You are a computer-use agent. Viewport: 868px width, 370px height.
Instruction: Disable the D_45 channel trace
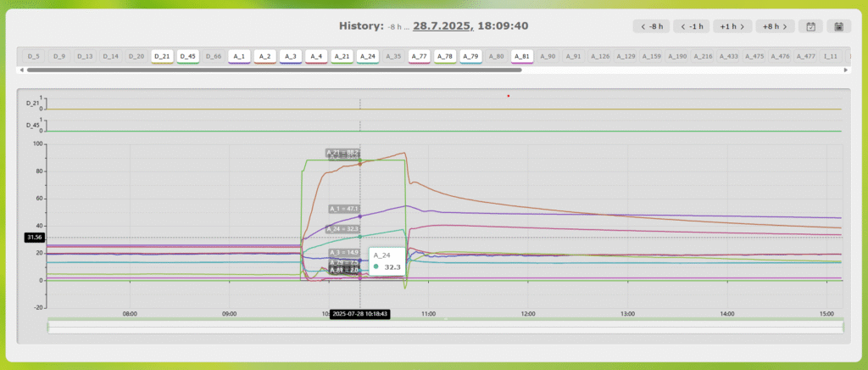point(187,56)
